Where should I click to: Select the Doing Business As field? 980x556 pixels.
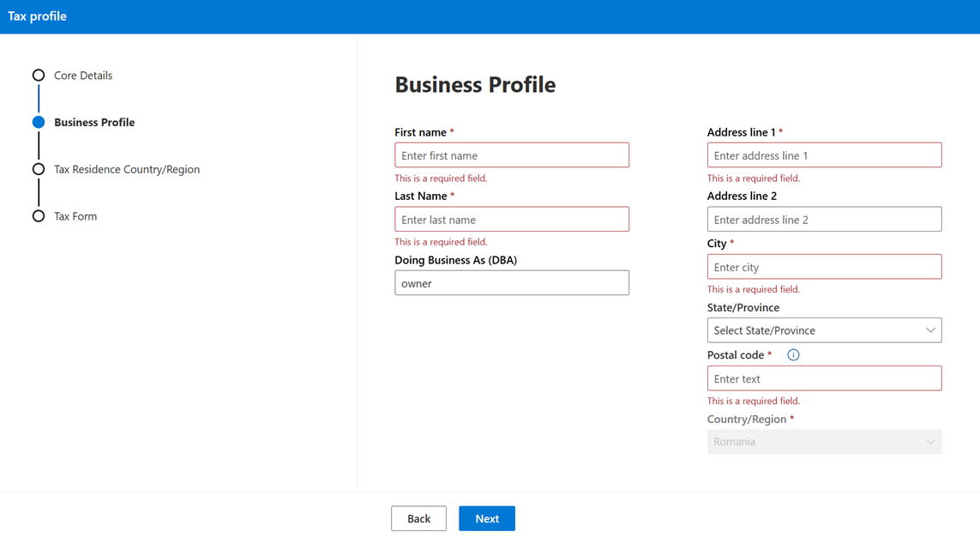(x=511, y=283)
